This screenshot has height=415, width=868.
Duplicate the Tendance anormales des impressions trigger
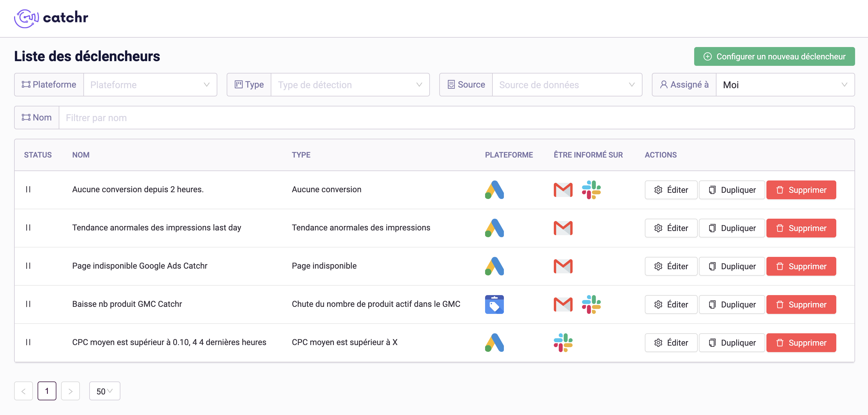coord(732,228)
